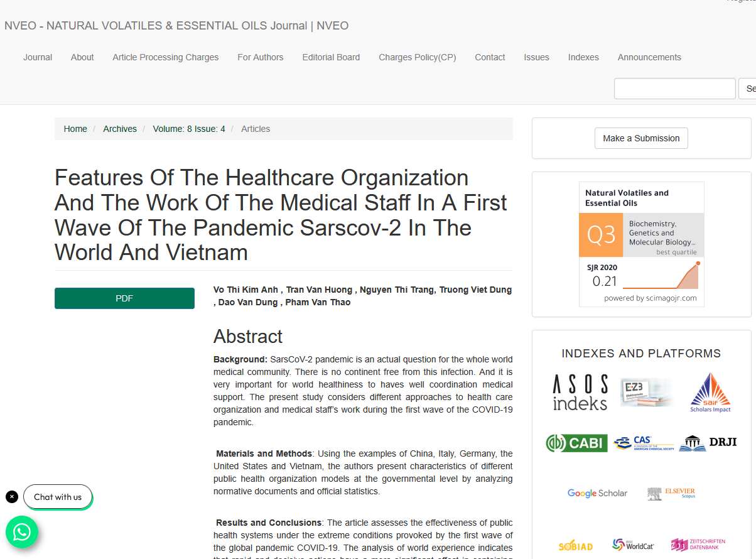Viewport: 756px width, 559px height.
Task: Open the DRJI index logo
Action: (x=708, y=443)
